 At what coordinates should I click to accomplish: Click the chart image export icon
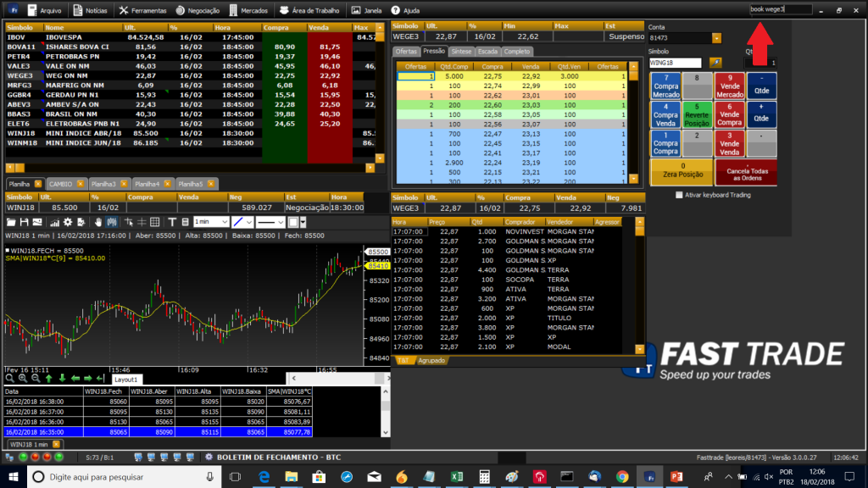point(37,223)
